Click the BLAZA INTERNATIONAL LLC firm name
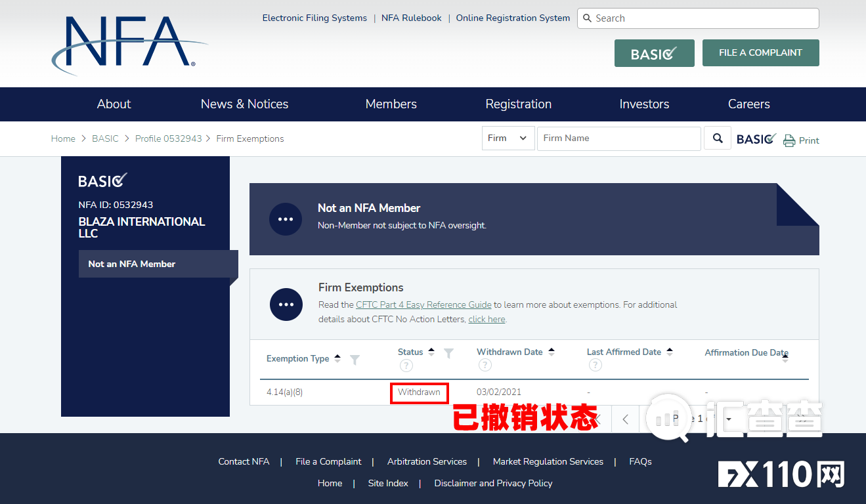Viewport: 866px width, 504px height. pyautogui.click(x=142, y=228)
